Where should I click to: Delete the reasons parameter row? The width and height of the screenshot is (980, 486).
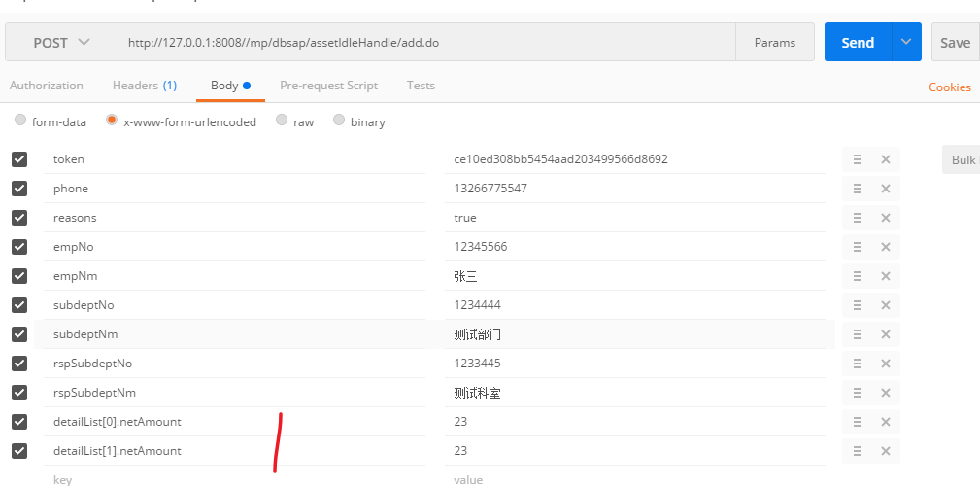click(885, 218)
